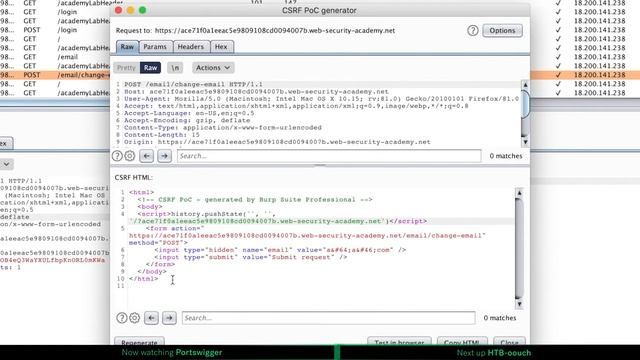The image size is (640, 360).
Task: Open help icon beside the CSRF HTML search
Action: pos(122,318)
